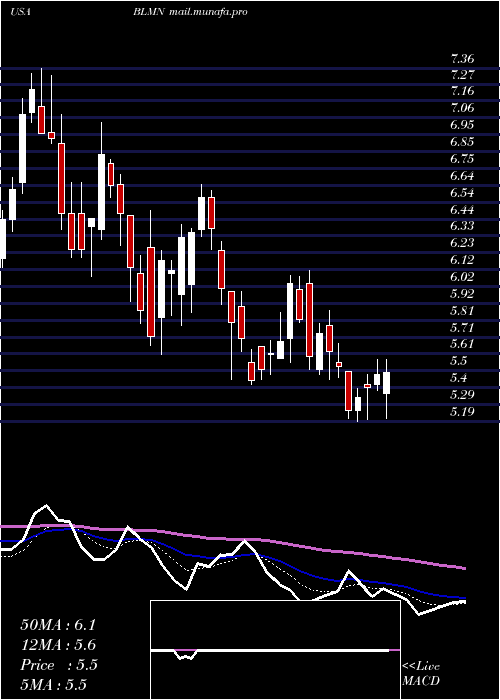
Task: Click the 7.27 price axis label
Action: coord(462,74)
